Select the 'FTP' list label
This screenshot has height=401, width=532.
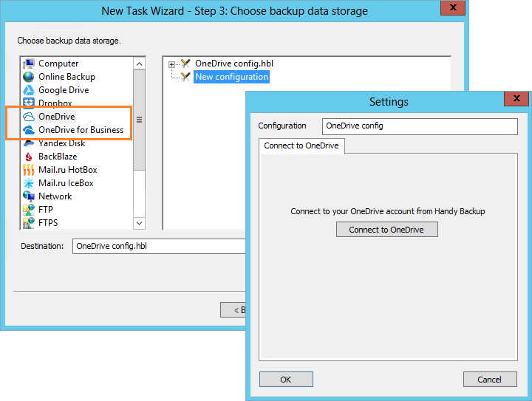click(x=46, y=210)
